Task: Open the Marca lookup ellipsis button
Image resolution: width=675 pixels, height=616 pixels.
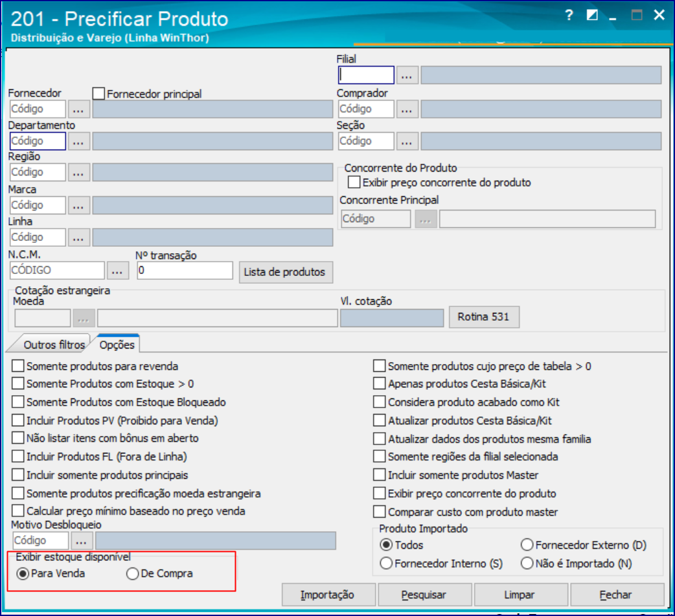Action: point(78,205)
